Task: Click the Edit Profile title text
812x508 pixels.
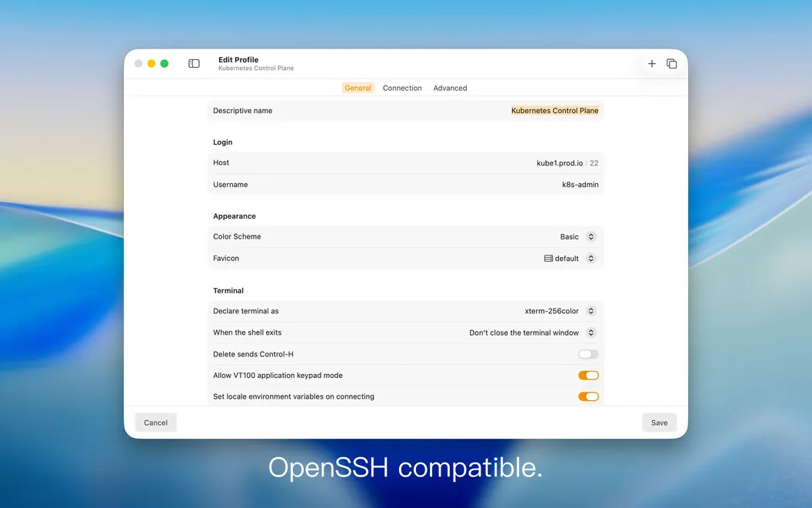Action: [x=238, y=59]
